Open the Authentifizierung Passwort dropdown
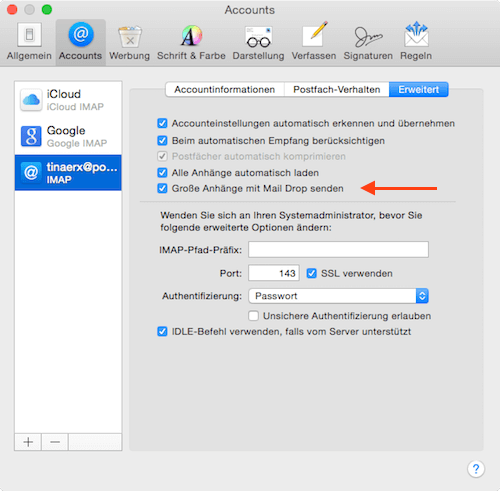This screenshot has width=500, height=491. tap(338, 296)
